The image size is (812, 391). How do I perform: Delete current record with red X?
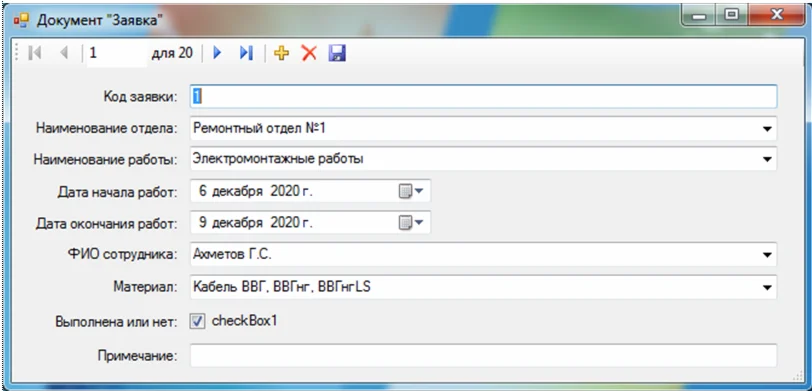pos(309,53)
